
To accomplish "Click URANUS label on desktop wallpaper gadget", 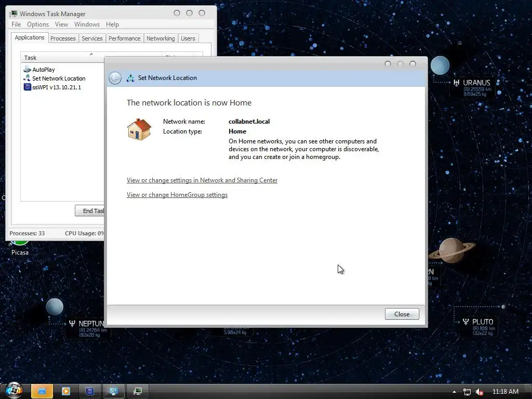I will (476, 83).
